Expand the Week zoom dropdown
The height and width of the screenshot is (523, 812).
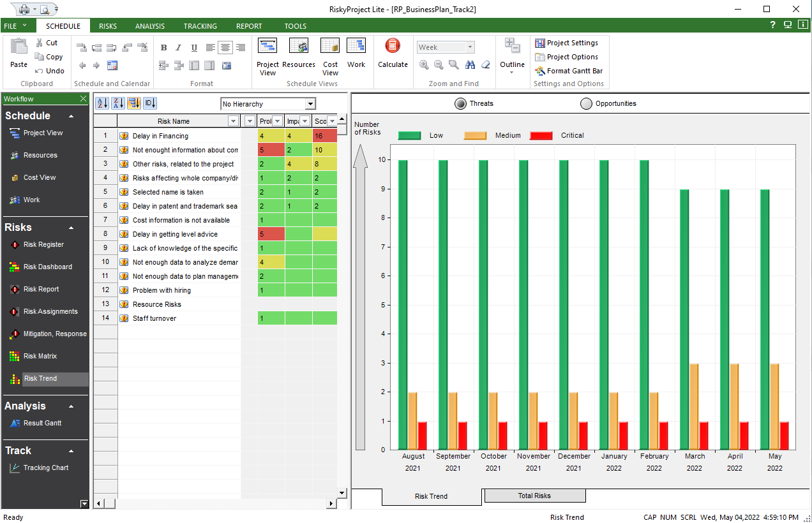tap(470, 47)
